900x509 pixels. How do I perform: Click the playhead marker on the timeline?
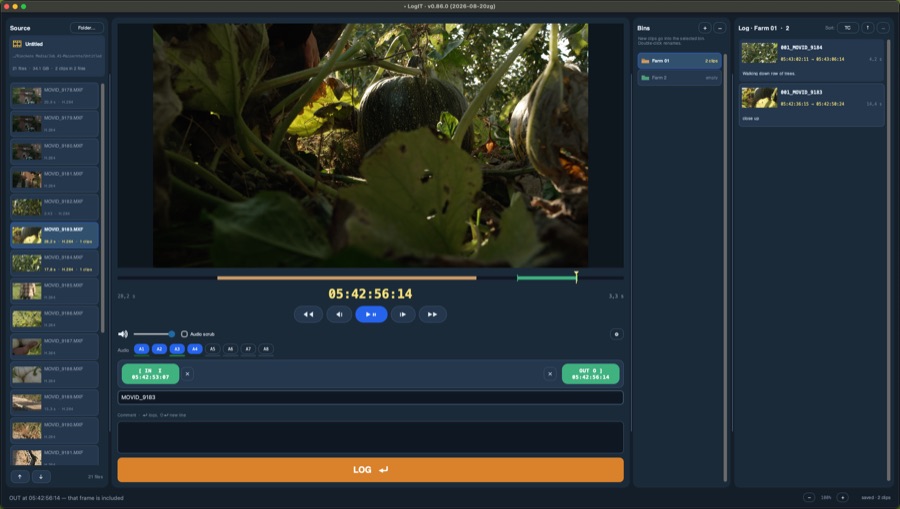(576, 277)
